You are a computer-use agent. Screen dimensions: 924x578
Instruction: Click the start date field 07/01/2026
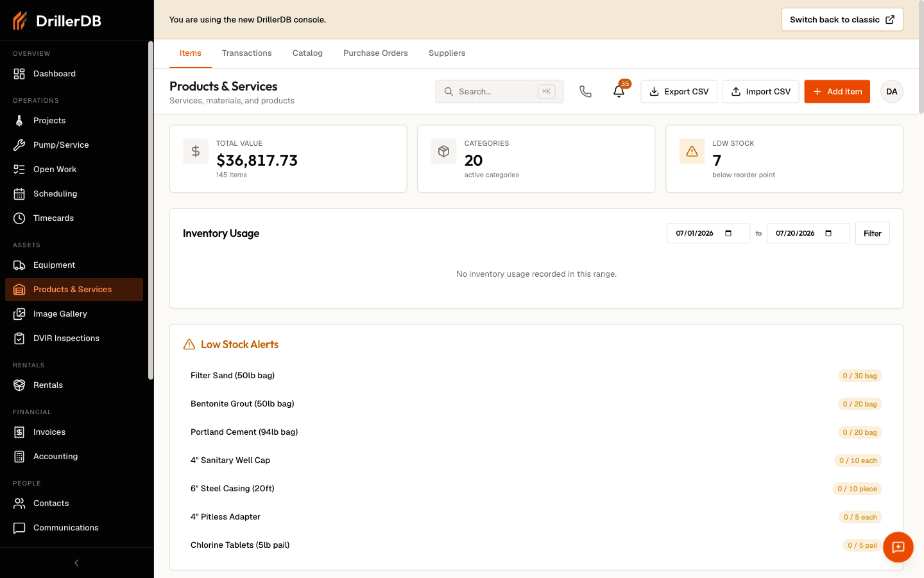tap(708, 233)
